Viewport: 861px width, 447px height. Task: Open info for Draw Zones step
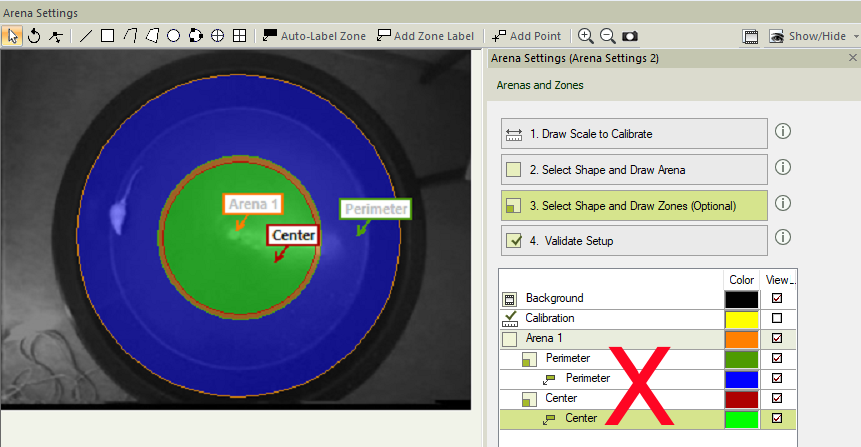point(782,203)
